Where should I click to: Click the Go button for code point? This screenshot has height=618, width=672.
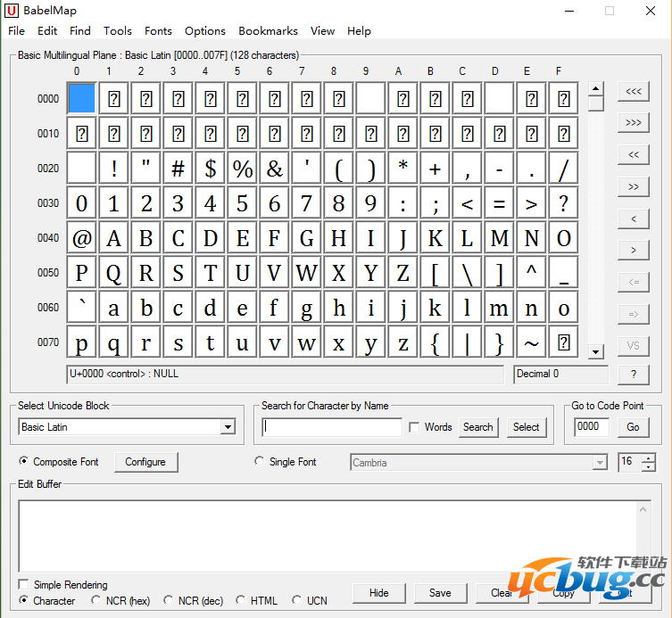633,427
